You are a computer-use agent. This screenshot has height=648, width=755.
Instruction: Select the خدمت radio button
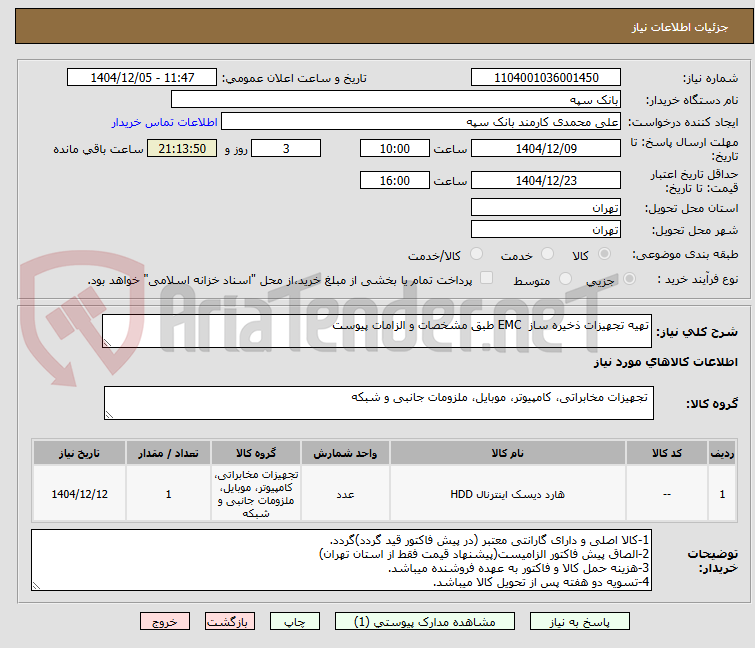(547, 254)
